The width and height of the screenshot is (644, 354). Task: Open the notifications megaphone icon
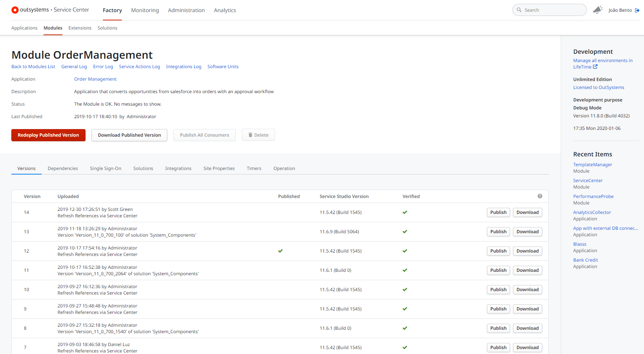tap(597, 10)
